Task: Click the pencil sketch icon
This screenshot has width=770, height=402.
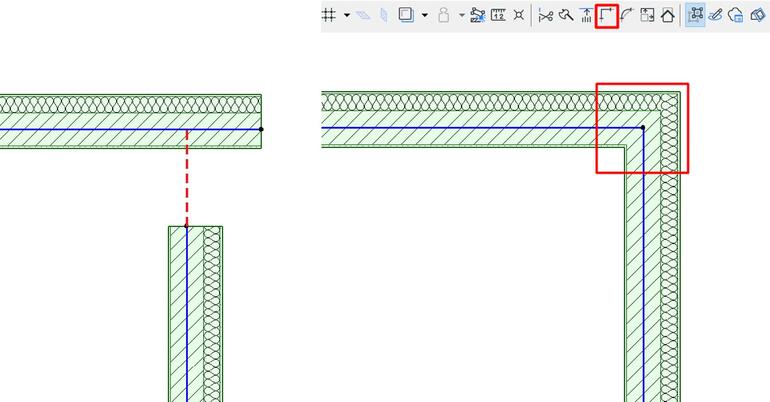Action: (715, 15)
